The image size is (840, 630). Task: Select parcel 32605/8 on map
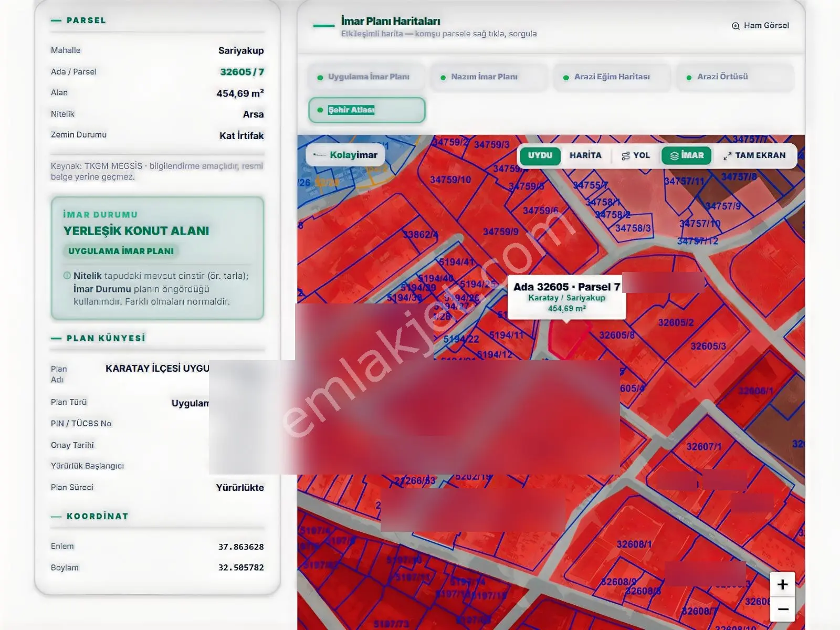click(x=616, y=335)
